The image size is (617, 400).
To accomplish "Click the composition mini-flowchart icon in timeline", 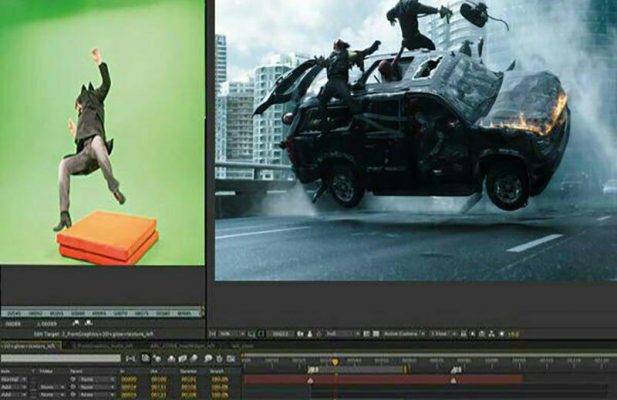I will point(131,359).
